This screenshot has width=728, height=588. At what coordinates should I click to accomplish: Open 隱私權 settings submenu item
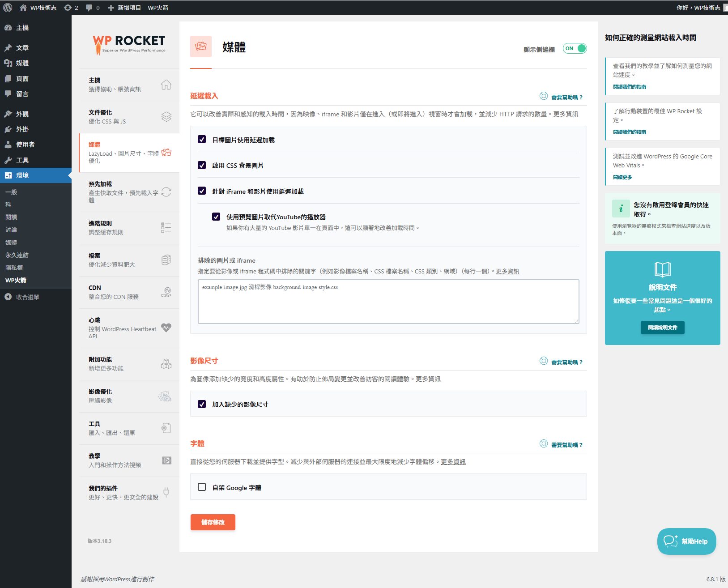(14, 268)
